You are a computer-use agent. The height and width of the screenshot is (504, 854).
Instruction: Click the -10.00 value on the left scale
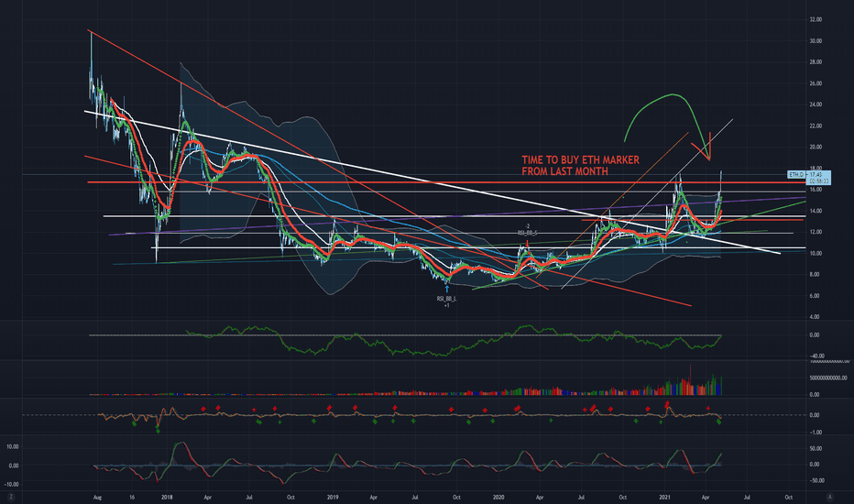point(12,485)
